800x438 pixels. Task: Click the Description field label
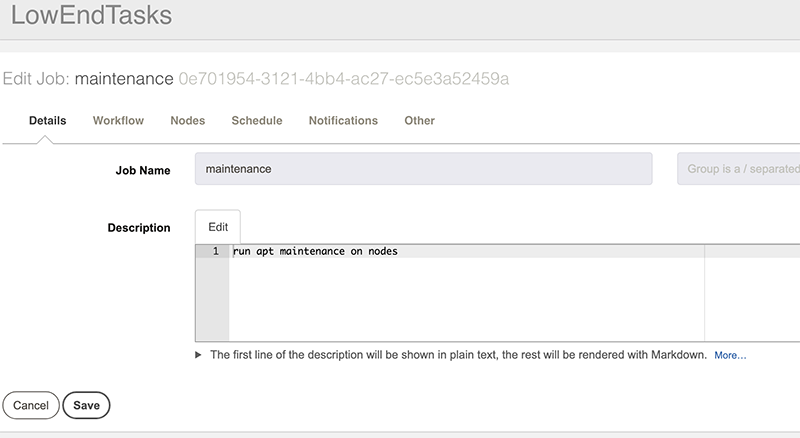point(138,228)
